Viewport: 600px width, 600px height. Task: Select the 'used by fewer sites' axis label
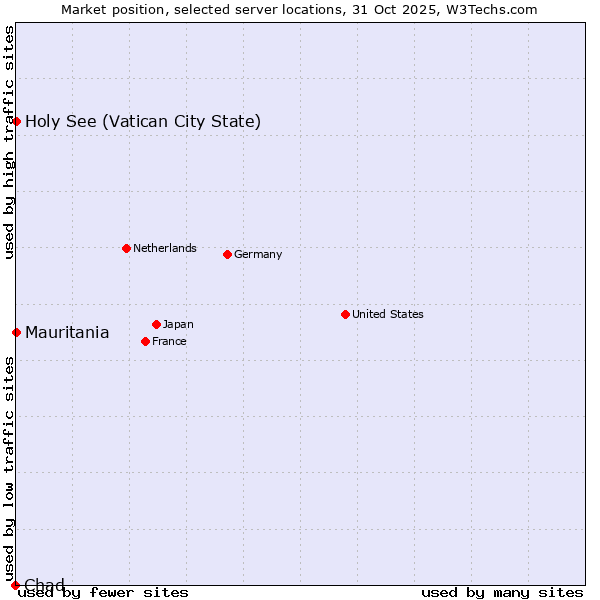(103, 592)
